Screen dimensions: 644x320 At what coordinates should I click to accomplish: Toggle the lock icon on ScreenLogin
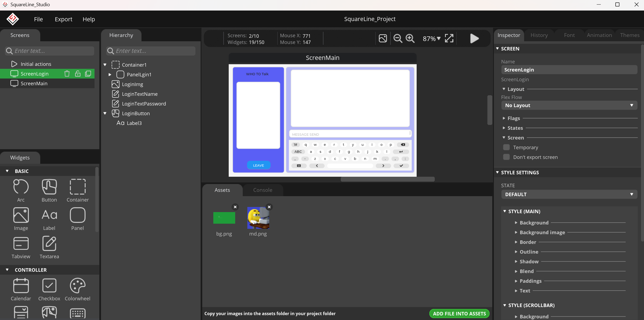click(78, 74)
